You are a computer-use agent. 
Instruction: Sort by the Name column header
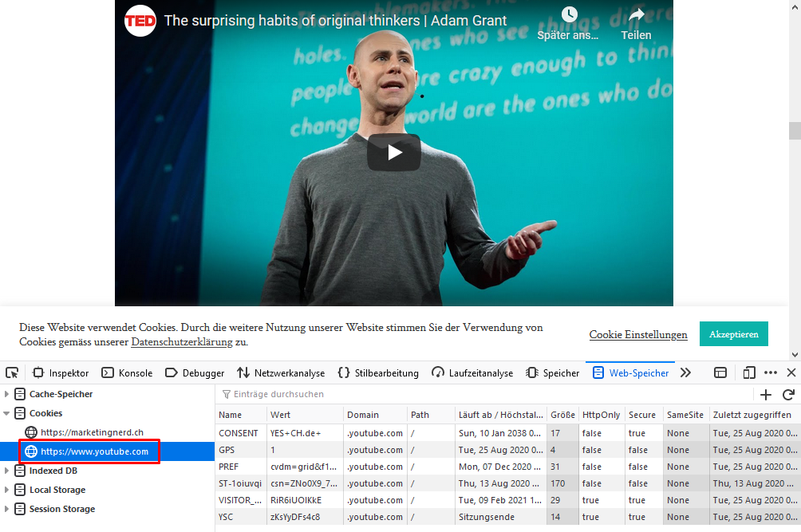(241, 415)
